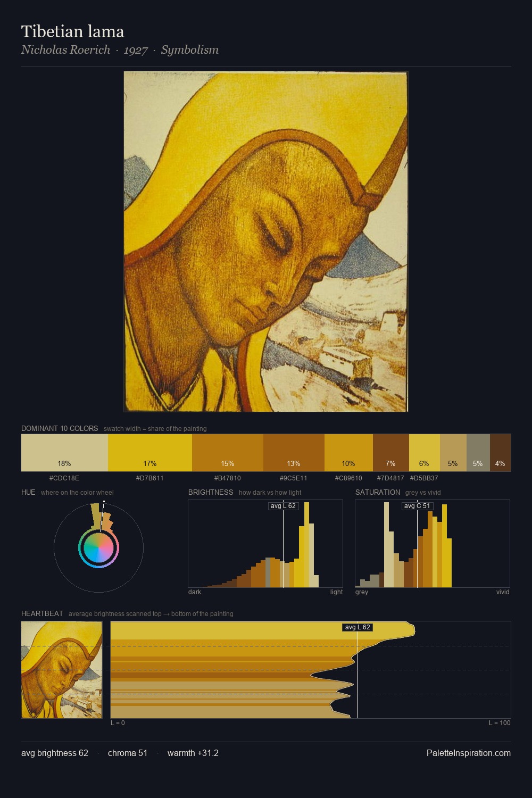Screen dimensions: 532x798
Task: Click the HUE section heading
Action: coord(28,492)
